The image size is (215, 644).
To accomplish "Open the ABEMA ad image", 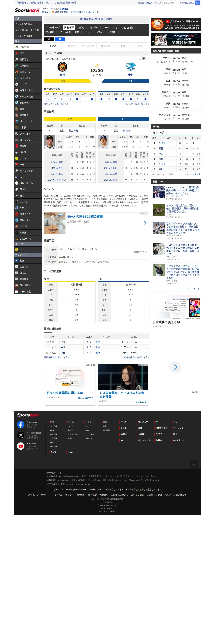I will (123, 377).
